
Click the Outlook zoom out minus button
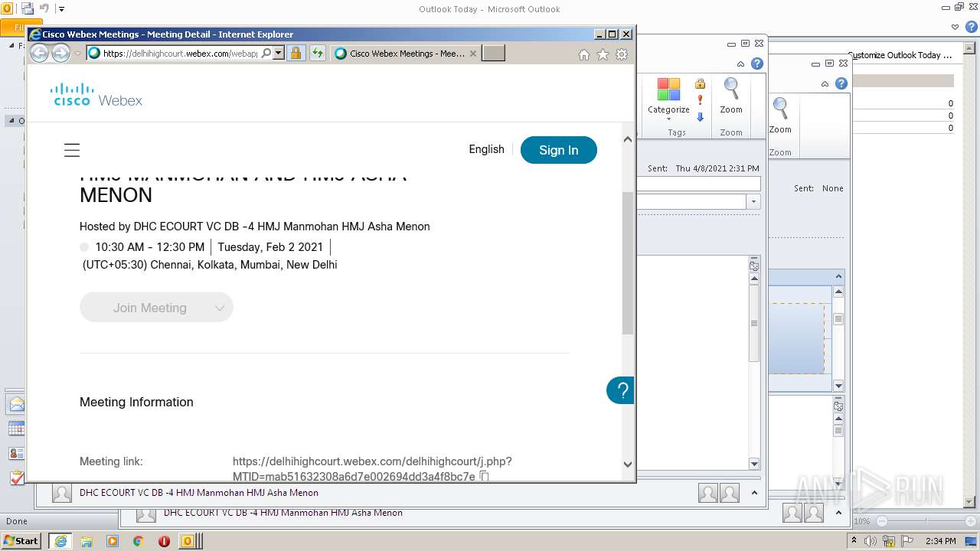[x=881, y=521]
